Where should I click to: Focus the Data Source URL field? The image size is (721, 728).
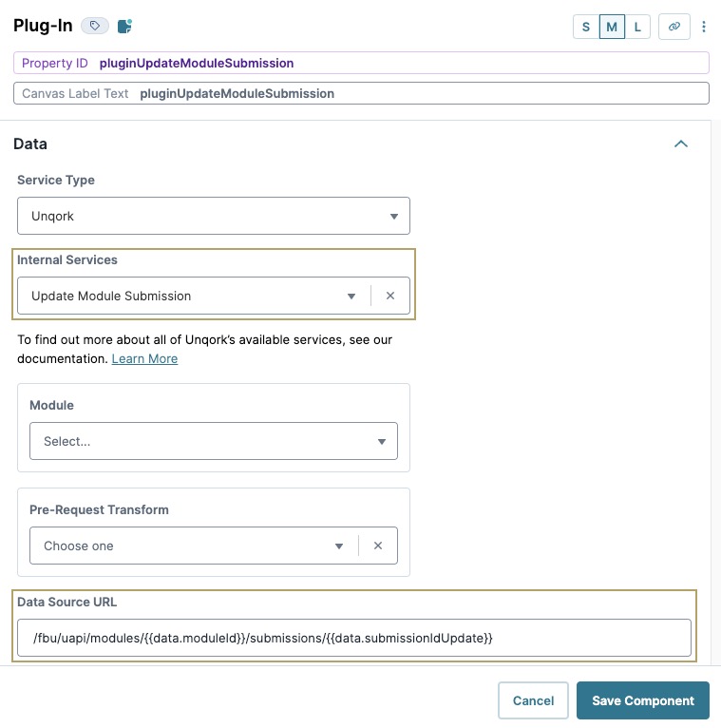point(354,638)
